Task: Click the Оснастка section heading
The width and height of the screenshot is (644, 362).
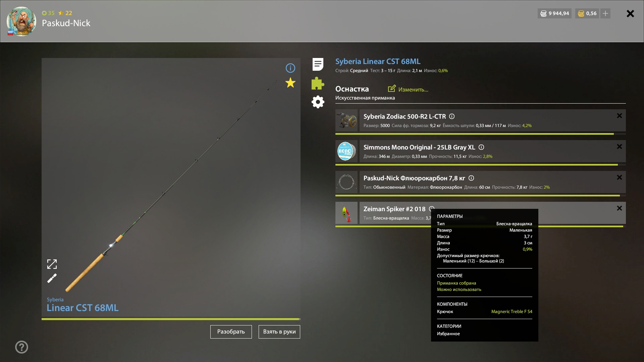Action: point(352,89)
